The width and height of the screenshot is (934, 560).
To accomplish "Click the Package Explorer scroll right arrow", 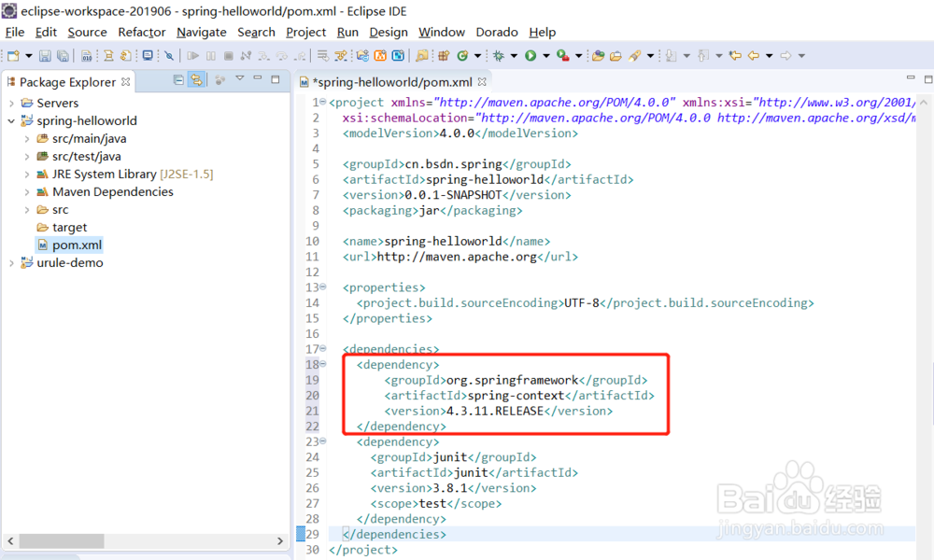I will coord(280,541).
